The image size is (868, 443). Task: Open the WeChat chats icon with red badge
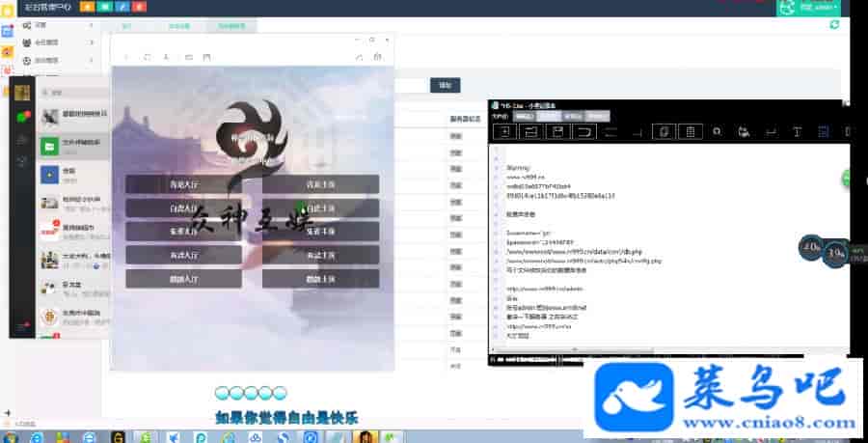tap(21, 117)
